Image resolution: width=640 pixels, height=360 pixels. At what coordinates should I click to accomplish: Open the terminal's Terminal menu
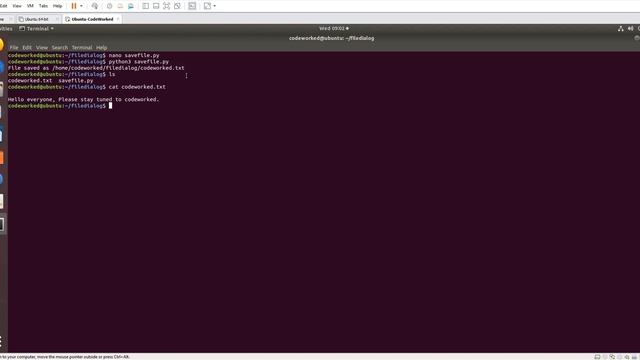82,48
